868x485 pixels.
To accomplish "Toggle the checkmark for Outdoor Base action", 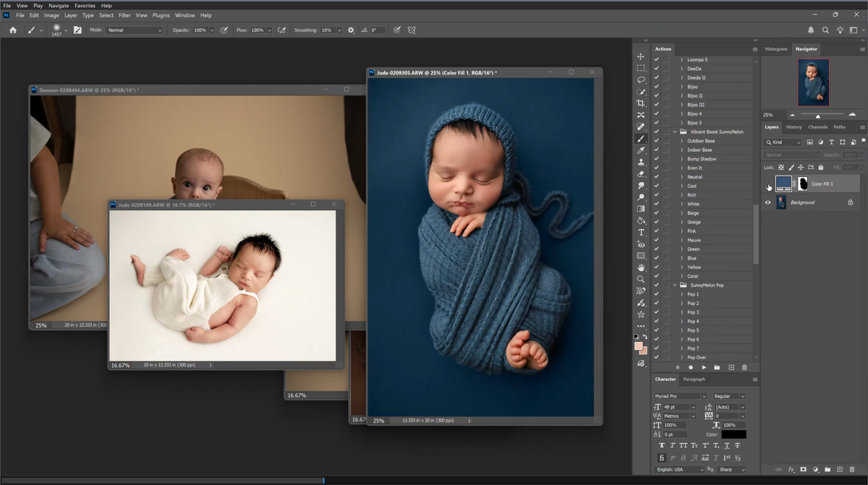I will tap(656, 141).
